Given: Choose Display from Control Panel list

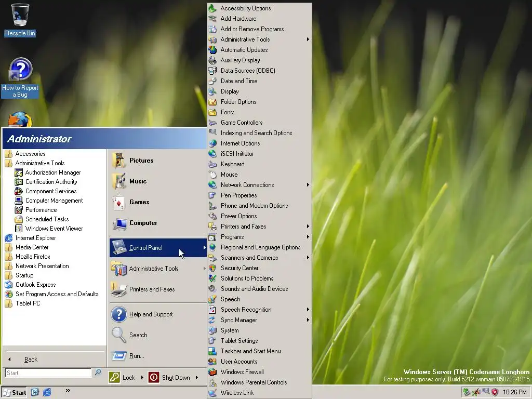Looking at the screenshot, I should (260, 91).
